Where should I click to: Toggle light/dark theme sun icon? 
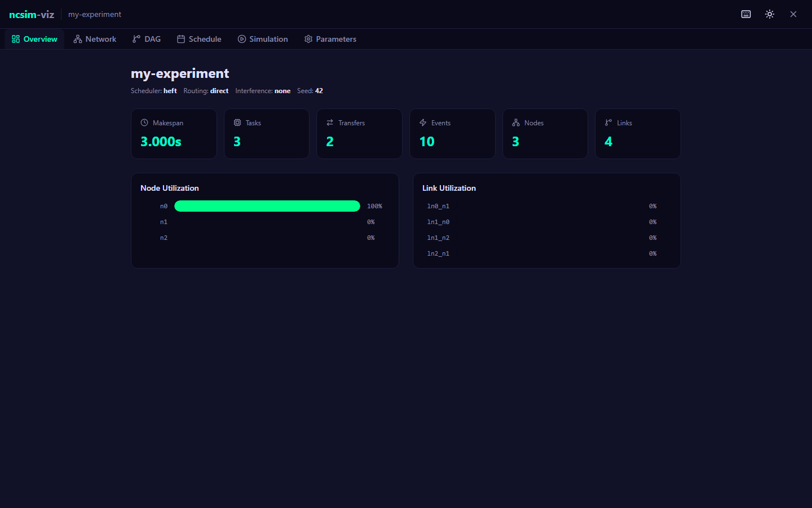click(770, 14)
